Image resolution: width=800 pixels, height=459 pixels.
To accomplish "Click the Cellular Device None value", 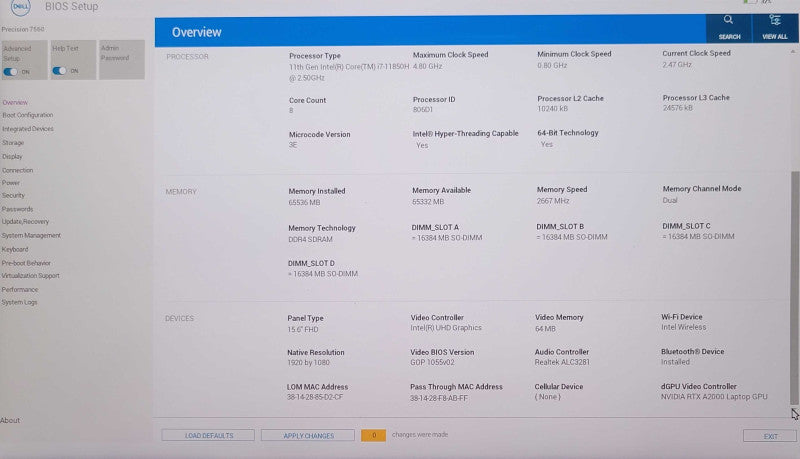I will click(x=547, y=397).
